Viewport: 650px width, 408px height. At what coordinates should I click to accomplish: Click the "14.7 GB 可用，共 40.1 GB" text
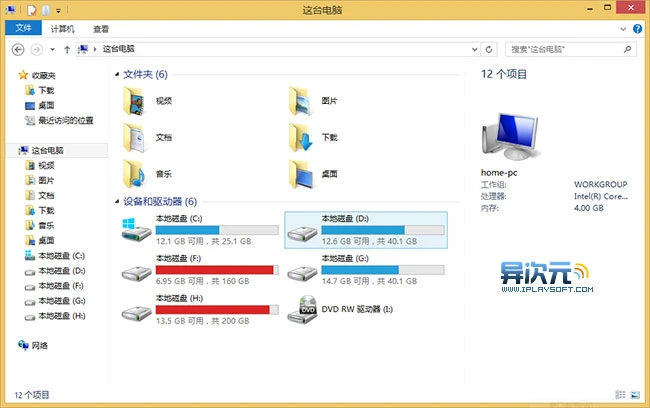point(369,281)
